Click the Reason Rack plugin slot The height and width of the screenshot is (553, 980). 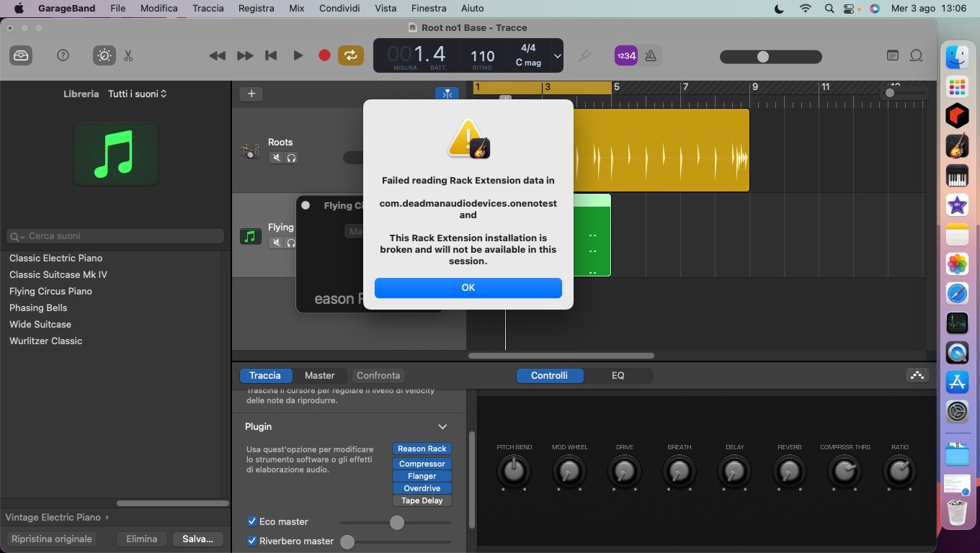(x=422, y=449)
